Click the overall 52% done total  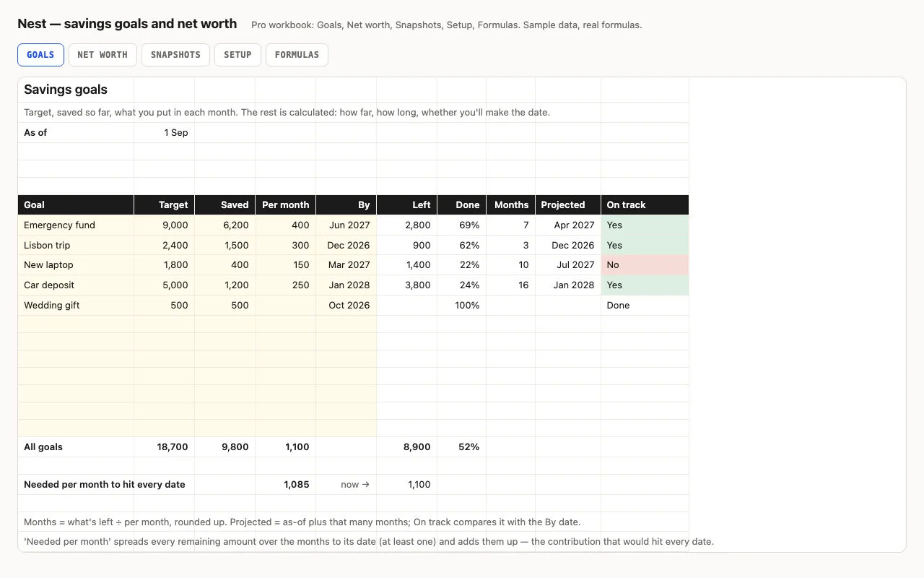(x=462, y=447)
